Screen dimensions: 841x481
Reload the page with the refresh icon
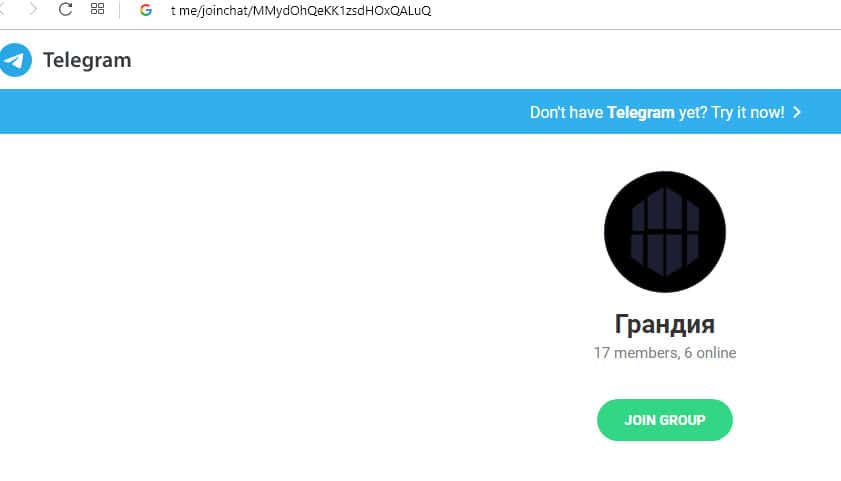pyautogui.click(x=65, y=9)
